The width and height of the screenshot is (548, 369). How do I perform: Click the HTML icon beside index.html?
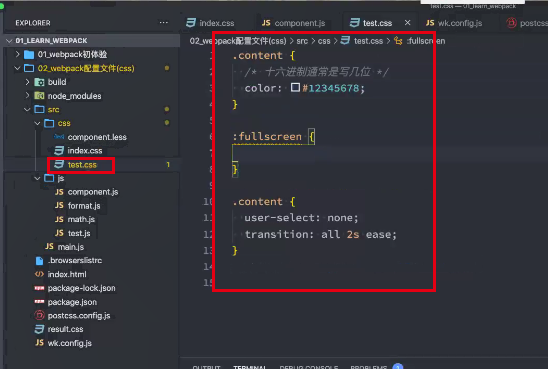pyautogui.click(x=39, y=274)
